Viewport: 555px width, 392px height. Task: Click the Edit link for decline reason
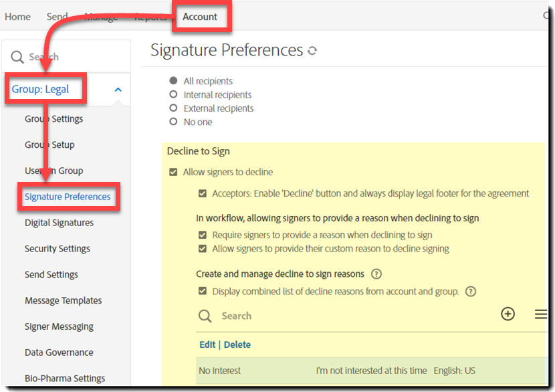[x=207, y=345]
